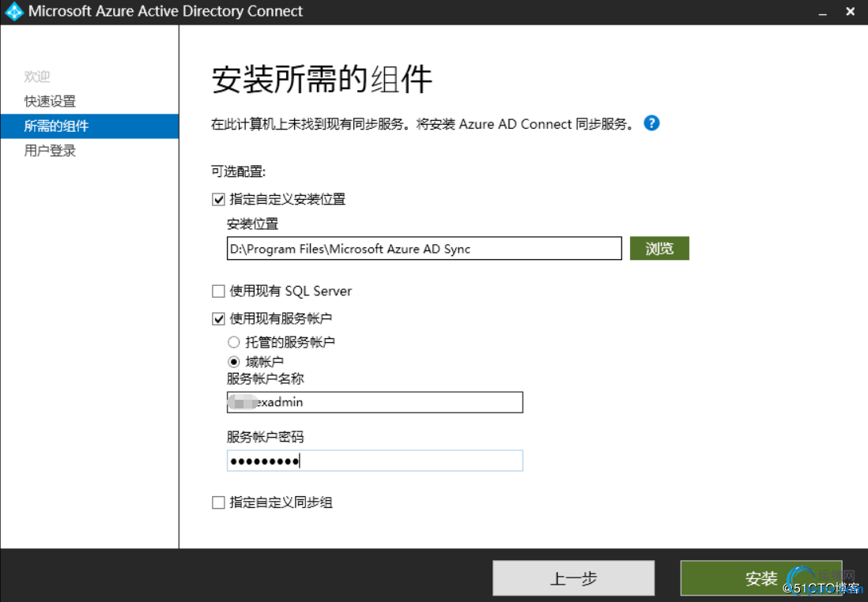Focus the 服务帐户名称 input field

point(375,402)
